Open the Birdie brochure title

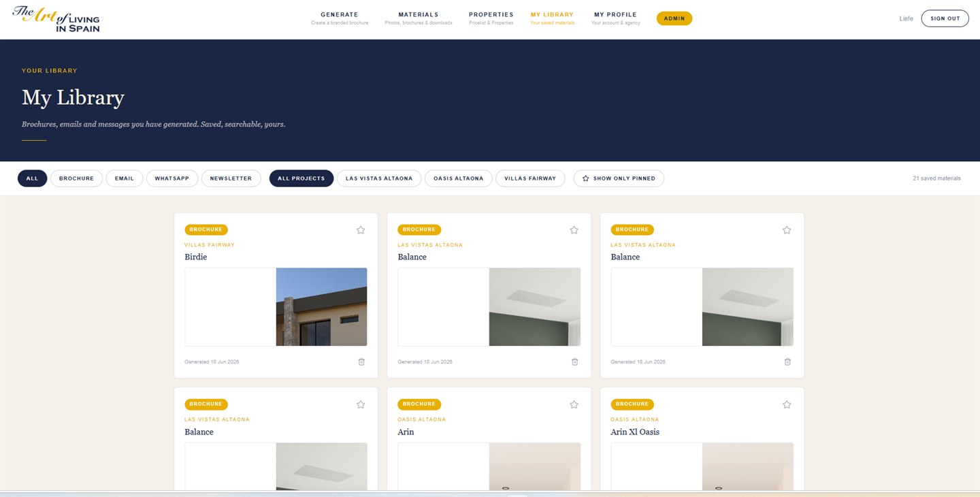point(196,257)
